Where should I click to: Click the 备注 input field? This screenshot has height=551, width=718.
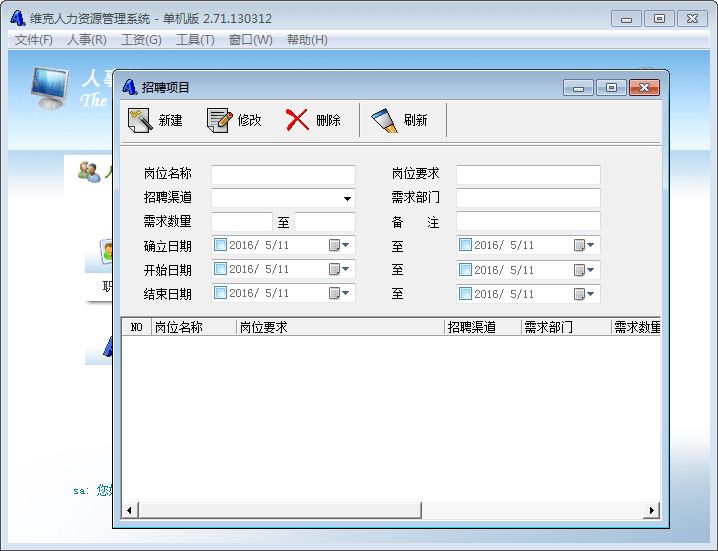pyautogui.click(x=528, y=221)
